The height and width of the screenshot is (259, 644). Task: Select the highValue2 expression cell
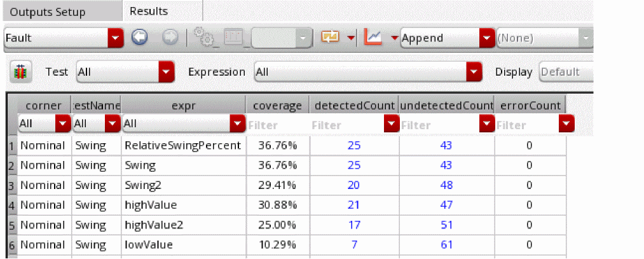click(x=184, y=225)
